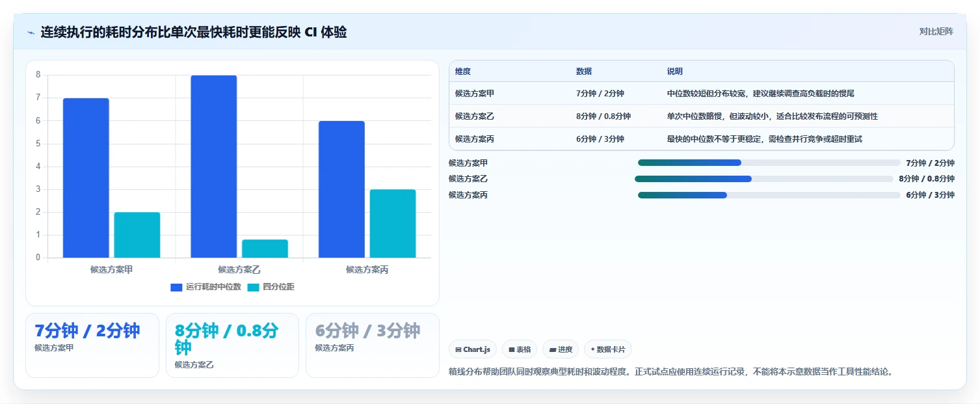The image size is (980, 404).
Task: Select the 表格 chip
Action: point(520,349)
